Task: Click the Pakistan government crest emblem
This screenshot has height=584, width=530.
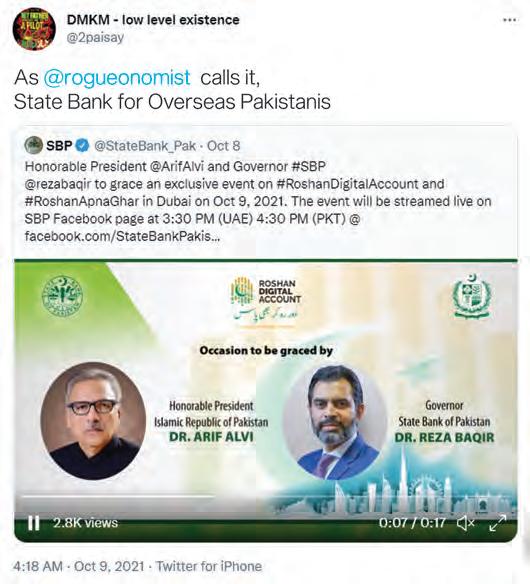Action: 472,296
